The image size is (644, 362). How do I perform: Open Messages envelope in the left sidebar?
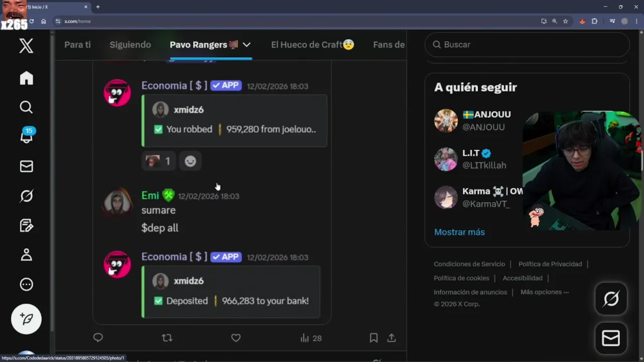point(26,166)
